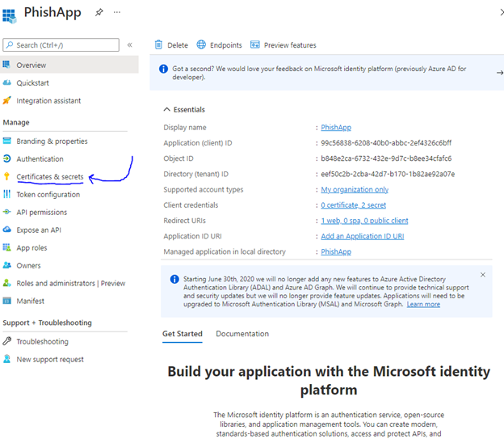Dismiss the ADAL deprecation notice

click(483, 275)
